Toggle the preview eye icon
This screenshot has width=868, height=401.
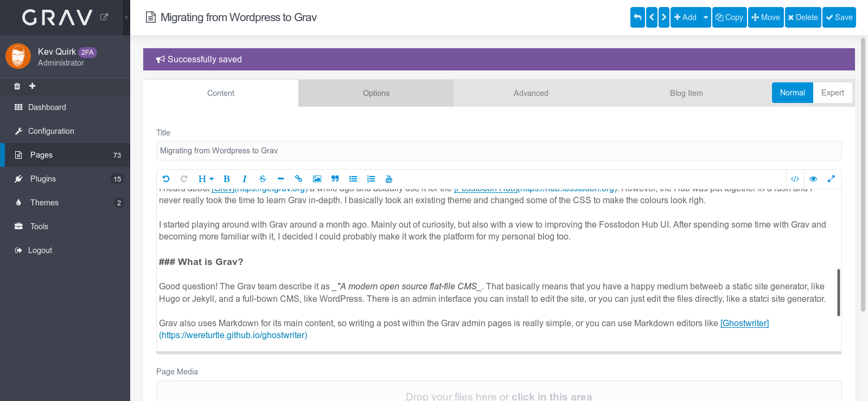[x=813, y=179]
